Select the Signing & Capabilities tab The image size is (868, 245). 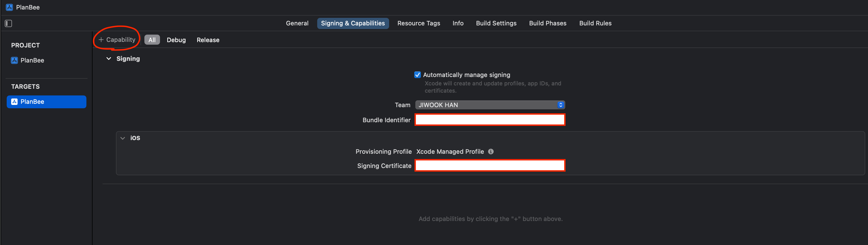pyautogui.click(x=352, y=23)
